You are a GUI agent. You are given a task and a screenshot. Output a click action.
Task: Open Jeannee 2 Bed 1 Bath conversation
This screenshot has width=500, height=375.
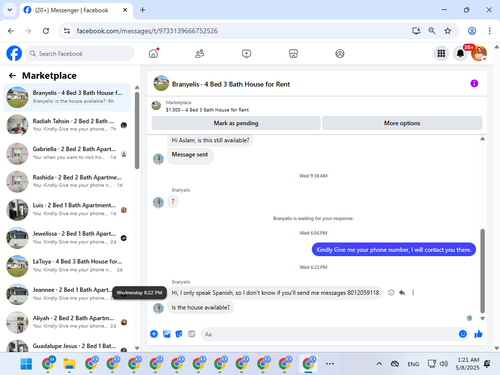point(67,294)
